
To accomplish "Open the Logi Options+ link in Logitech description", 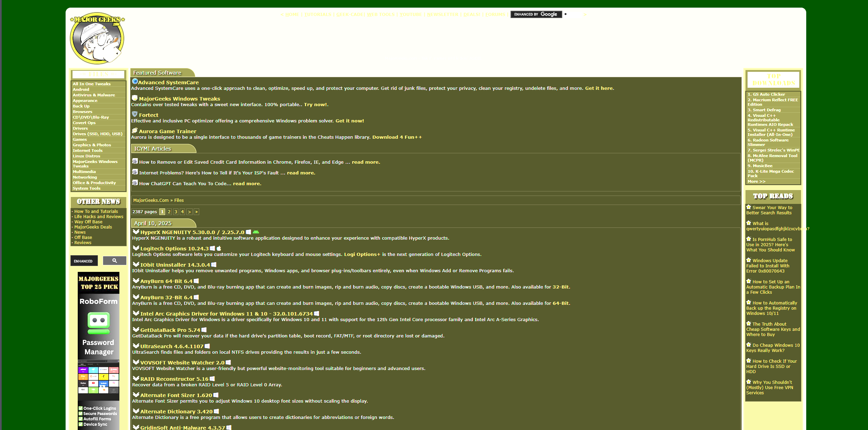I will click(x=362, y=255).
